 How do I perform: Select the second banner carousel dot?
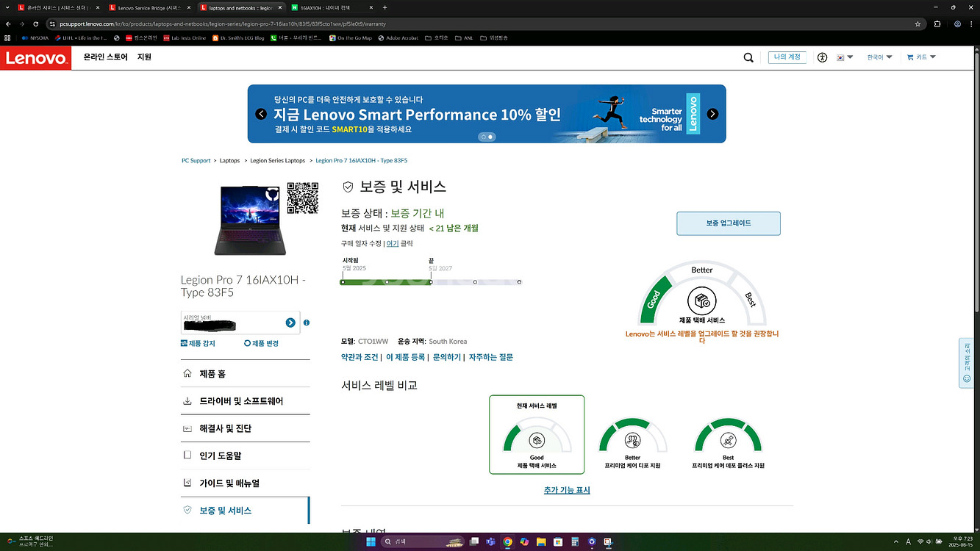490,137
